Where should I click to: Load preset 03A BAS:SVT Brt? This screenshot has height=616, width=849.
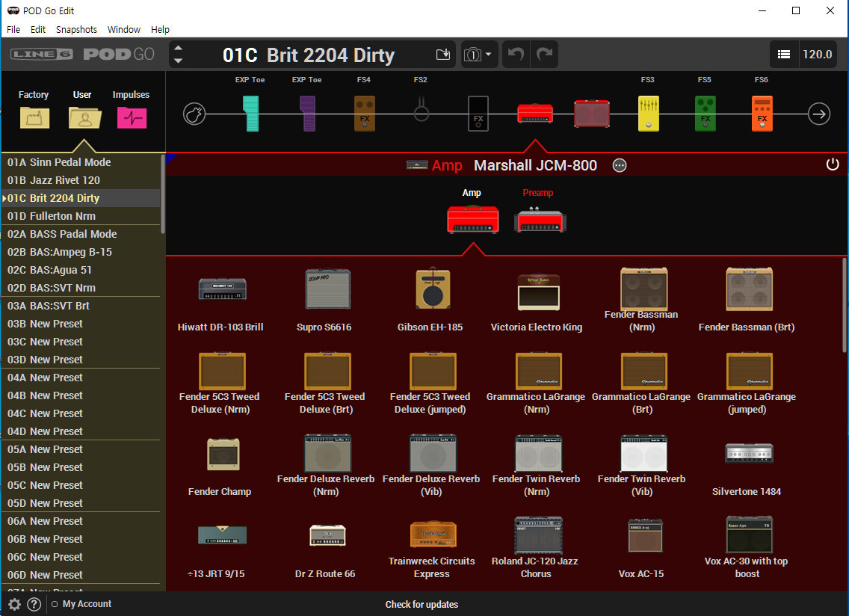(x=81, y=306)
